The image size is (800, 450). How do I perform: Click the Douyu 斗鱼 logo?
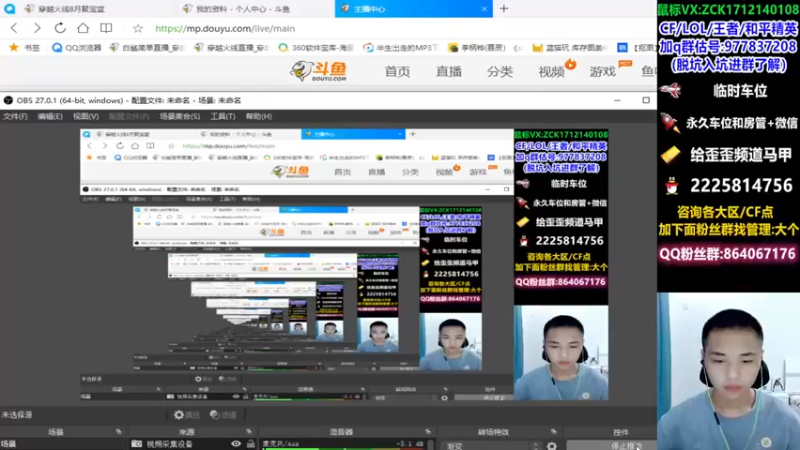(x=319, y=71)
